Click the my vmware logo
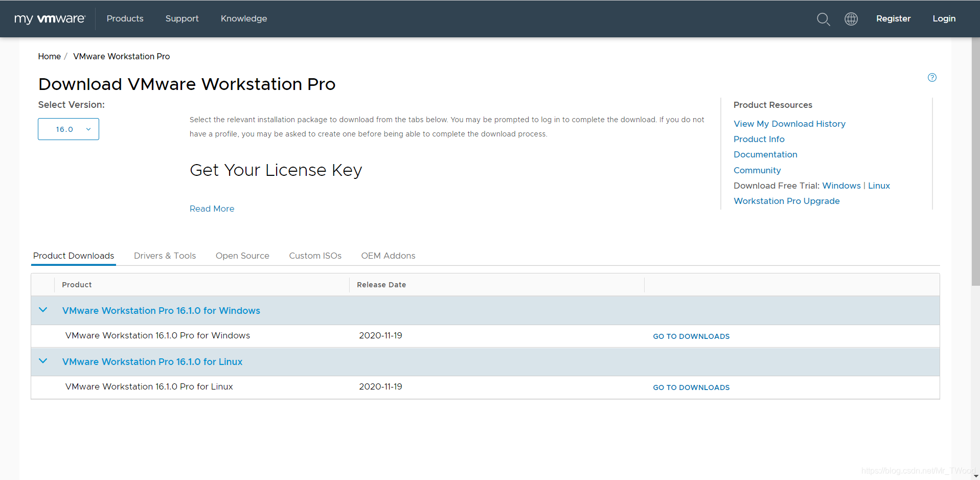This screenshot has height=480, width=980. click(50, 19)
